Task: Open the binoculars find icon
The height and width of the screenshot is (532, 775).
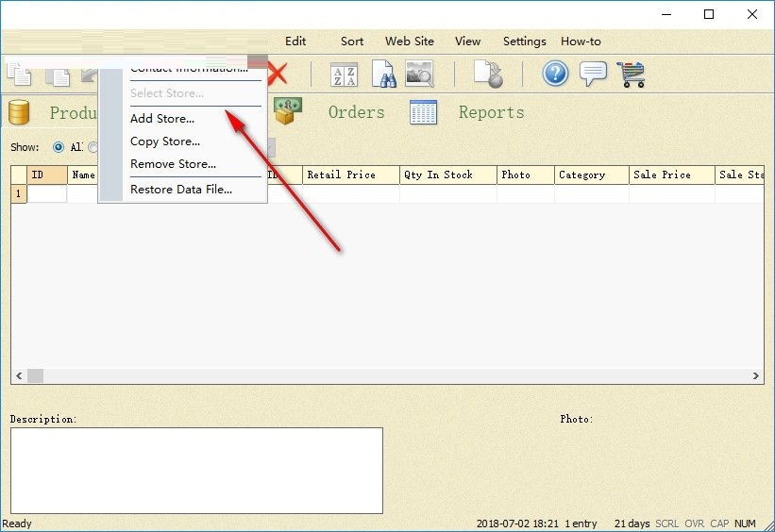Action: 383,75
